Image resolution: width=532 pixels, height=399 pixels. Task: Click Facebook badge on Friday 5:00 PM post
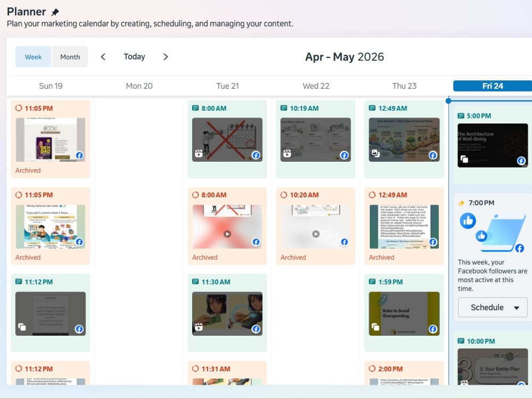tap(521, 161)
